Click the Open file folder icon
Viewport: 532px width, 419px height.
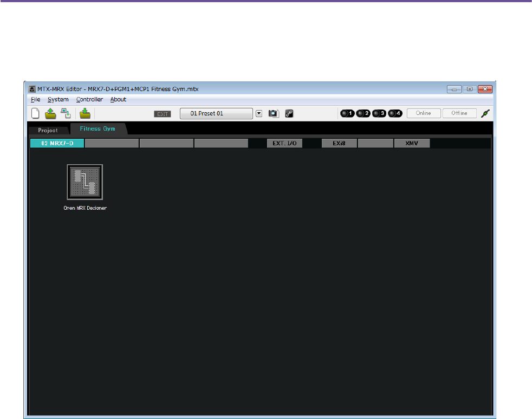[x=50, y=113]
